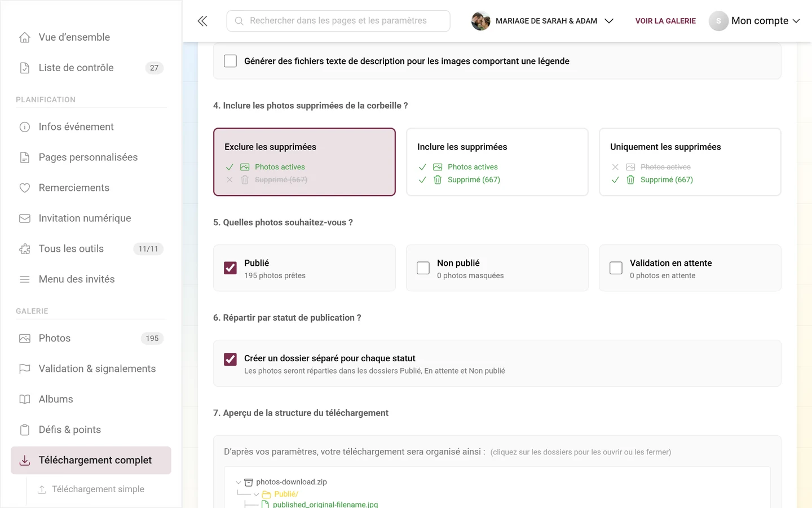Open Téléchargement simple submenu item
This screenshot has height=508, width=812.
pos(98,489)
